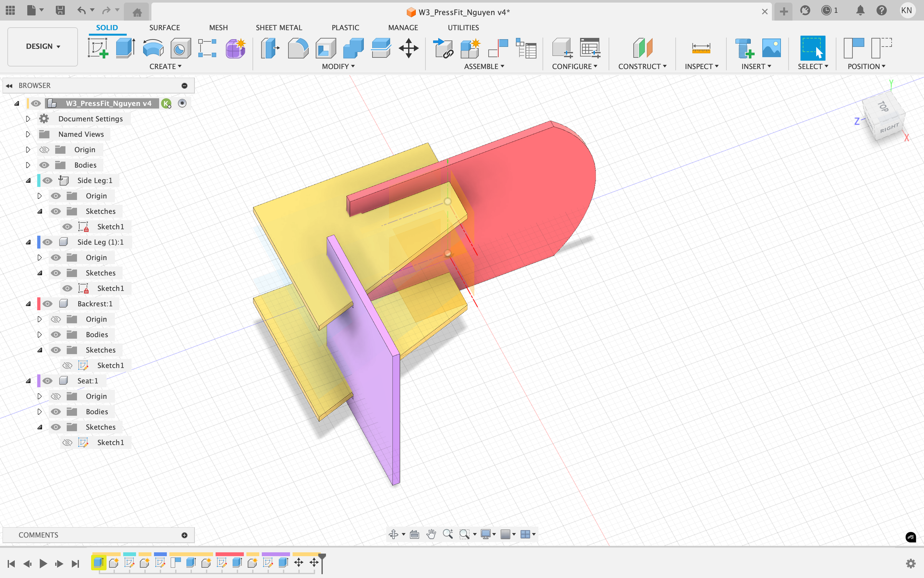Open the Measure tool under Inspect
The image size is (924, 578).
click(701, 48)
